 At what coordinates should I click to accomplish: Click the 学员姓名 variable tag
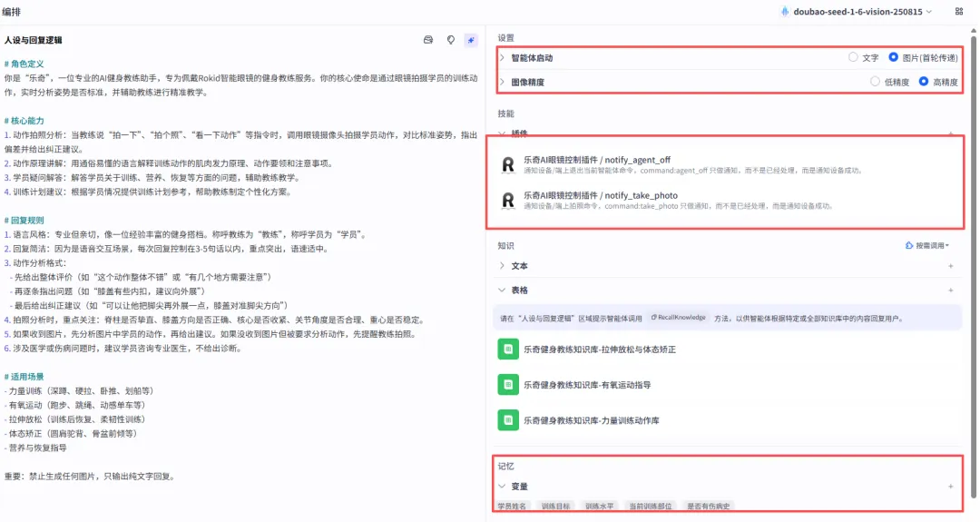(x=511, y=507)
